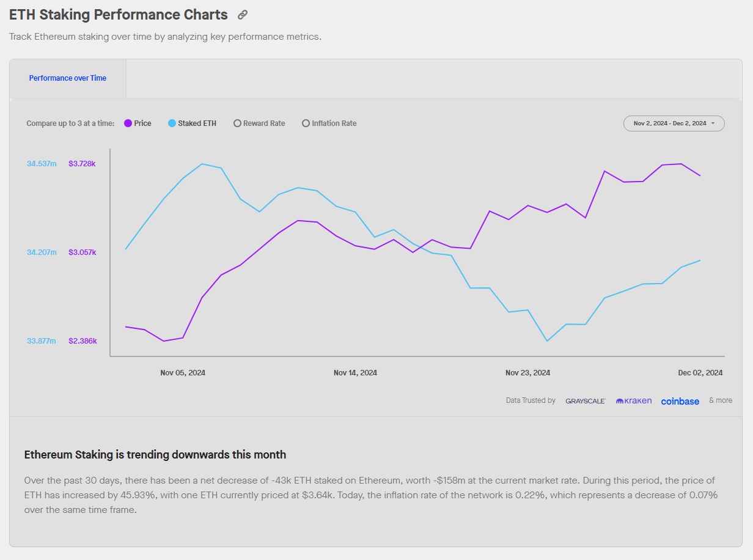Click the lowest point of the blue line
This screenshot has width=753, height=560.
tap(547, 341)
